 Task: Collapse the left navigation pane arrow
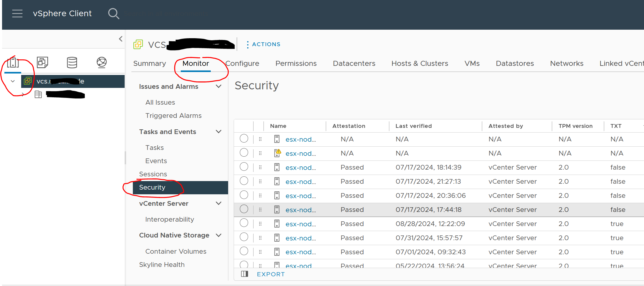(121, 39)
